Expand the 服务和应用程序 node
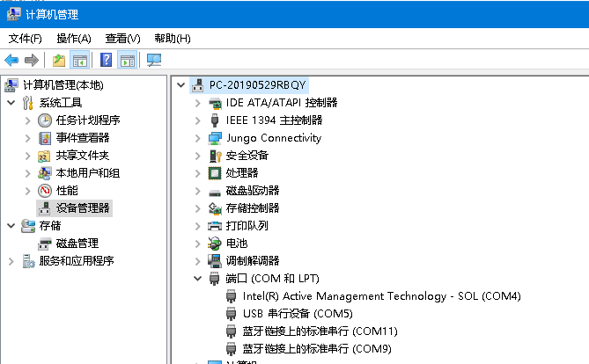 11,261
